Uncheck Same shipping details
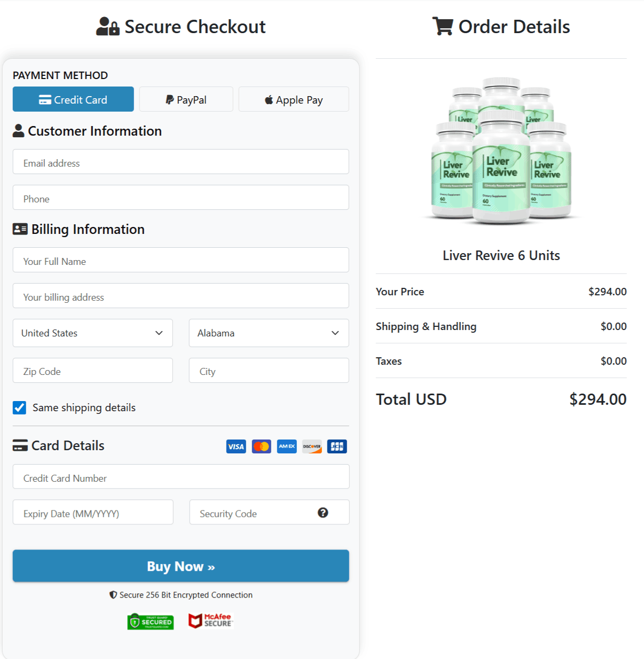The image size is (644, 659). [19, 407]
